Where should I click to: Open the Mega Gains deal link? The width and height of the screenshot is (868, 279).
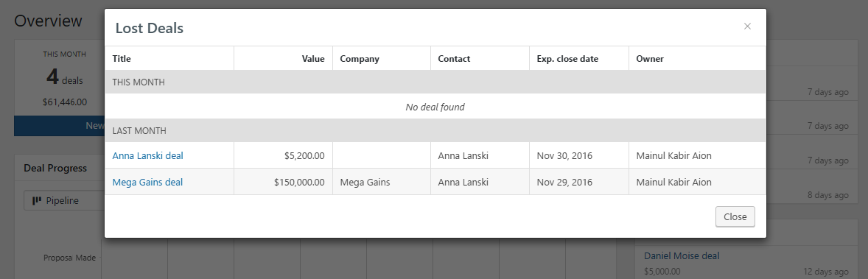pyautogui.click(x=147, y=182)
